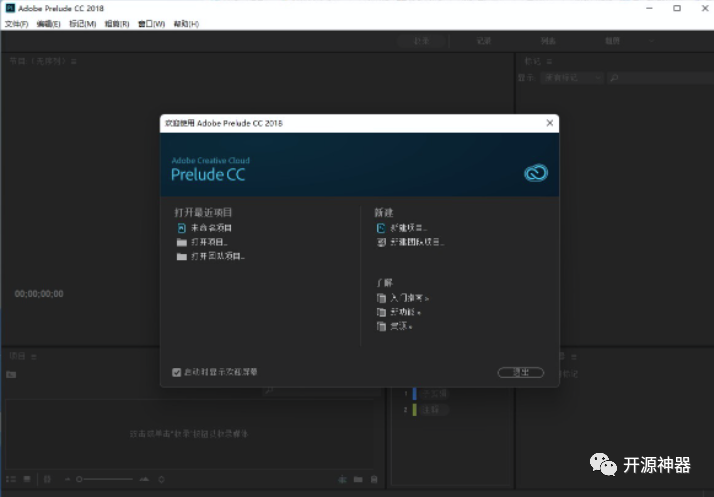
Task: Create a new team project (新建团队项目)
Action: (x=417, y=242)
